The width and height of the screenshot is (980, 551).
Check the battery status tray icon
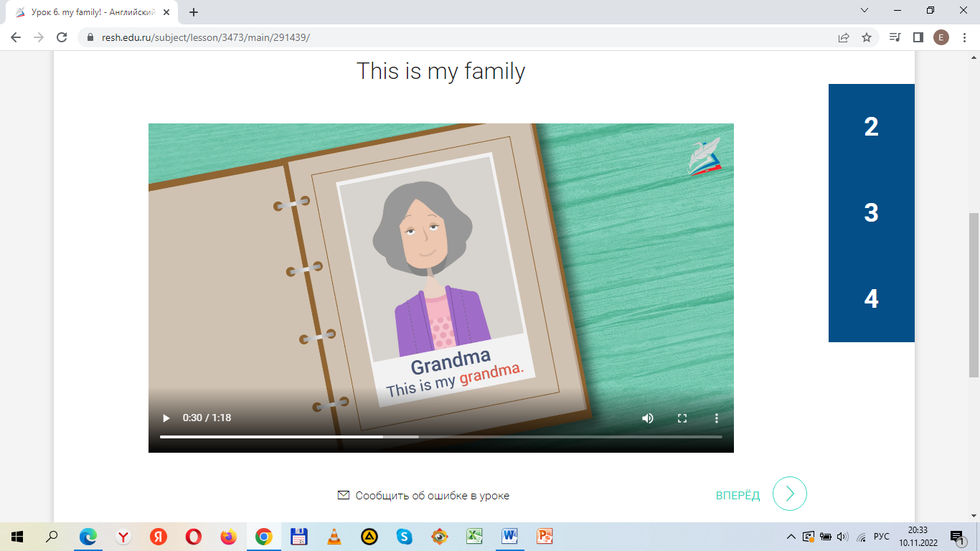tap(825, 537)
